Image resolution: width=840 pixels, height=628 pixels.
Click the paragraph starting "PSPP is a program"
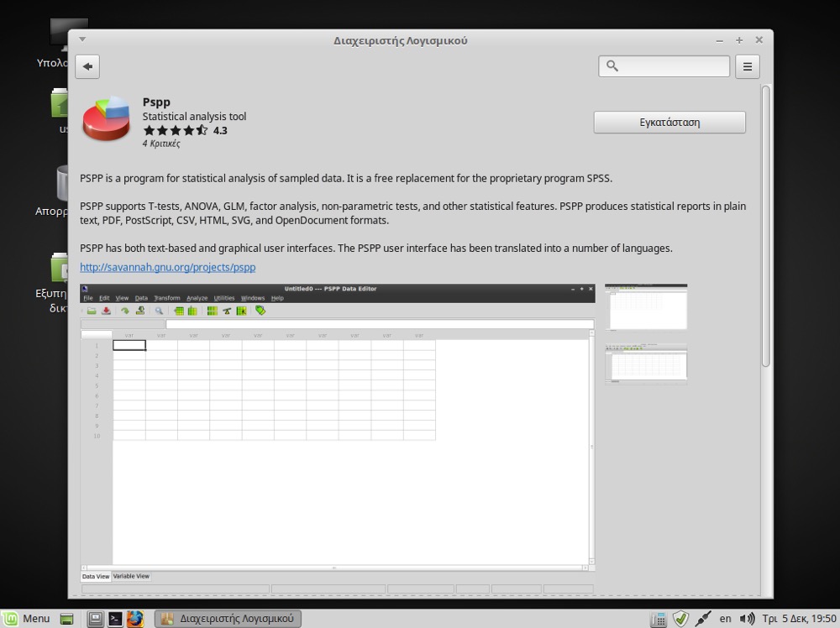[x=346, y=178]
